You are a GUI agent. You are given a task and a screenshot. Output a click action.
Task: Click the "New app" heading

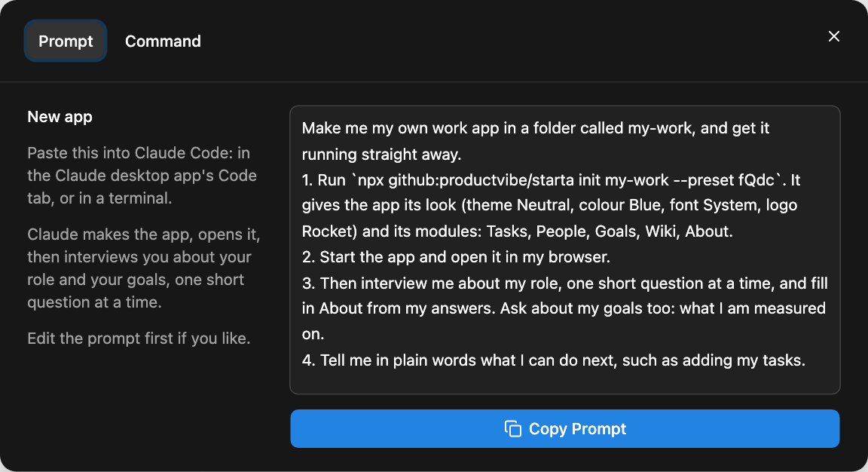tap(60, 117)
